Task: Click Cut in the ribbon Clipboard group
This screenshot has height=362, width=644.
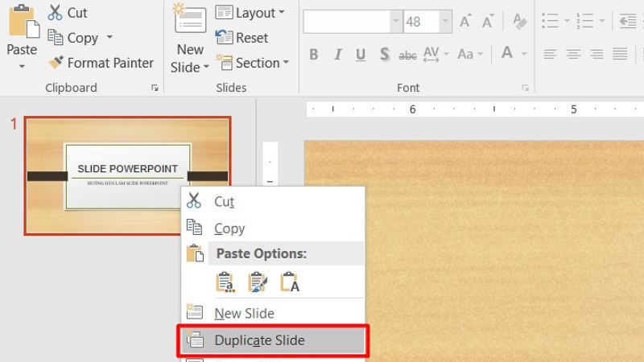Action: coord(68,13)
